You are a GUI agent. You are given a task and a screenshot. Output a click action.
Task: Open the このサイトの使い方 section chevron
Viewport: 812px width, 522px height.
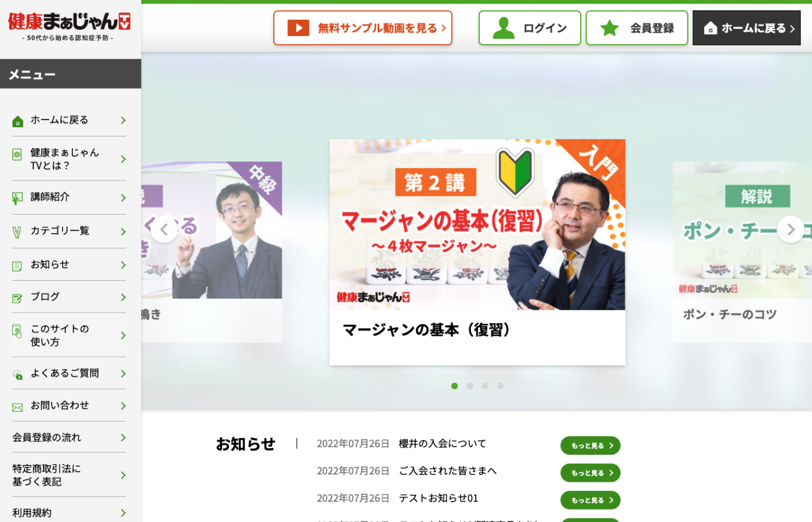click(x=123, y=335)
